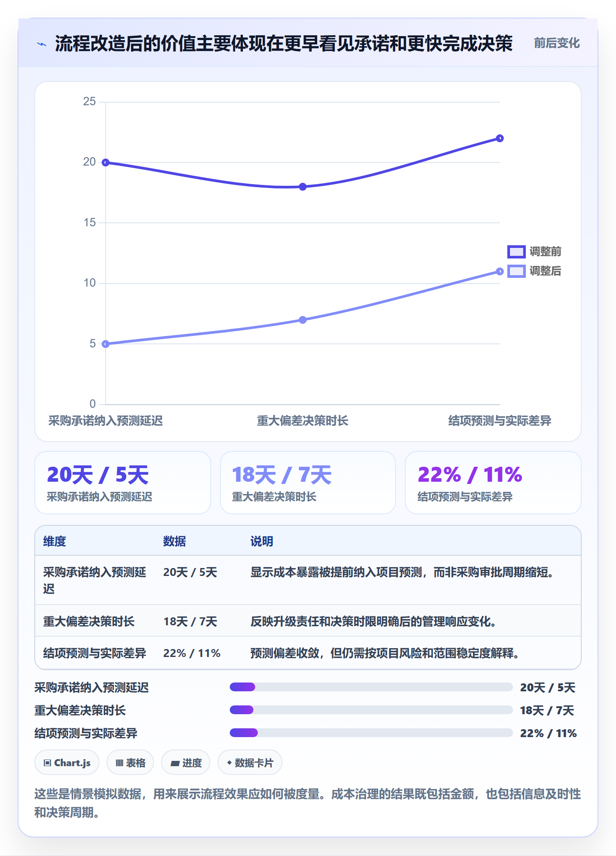This screenshot has height=856, width=616.
Task: Click description starting 预测偏差收敛
Action: [385, 653]
